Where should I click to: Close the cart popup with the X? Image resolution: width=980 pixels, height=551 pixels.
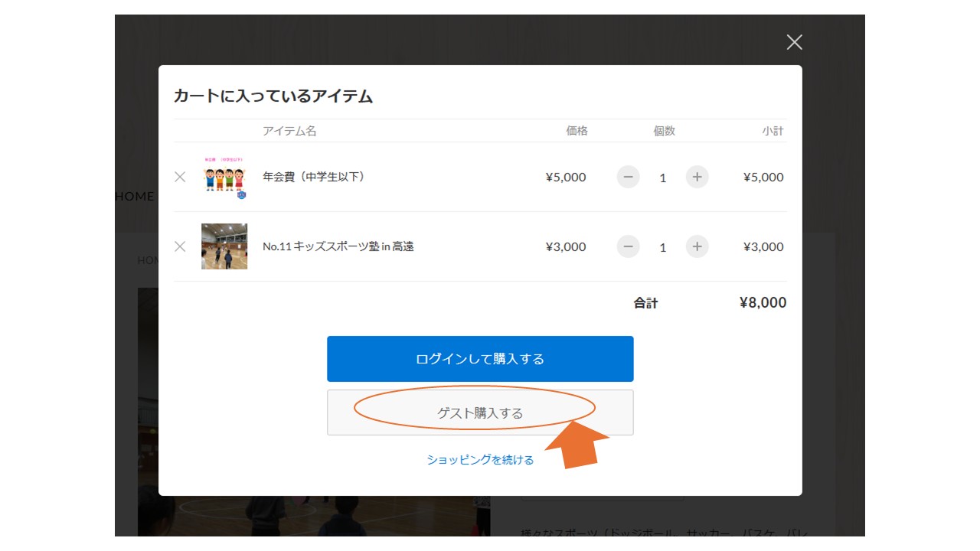coord(794,42)
